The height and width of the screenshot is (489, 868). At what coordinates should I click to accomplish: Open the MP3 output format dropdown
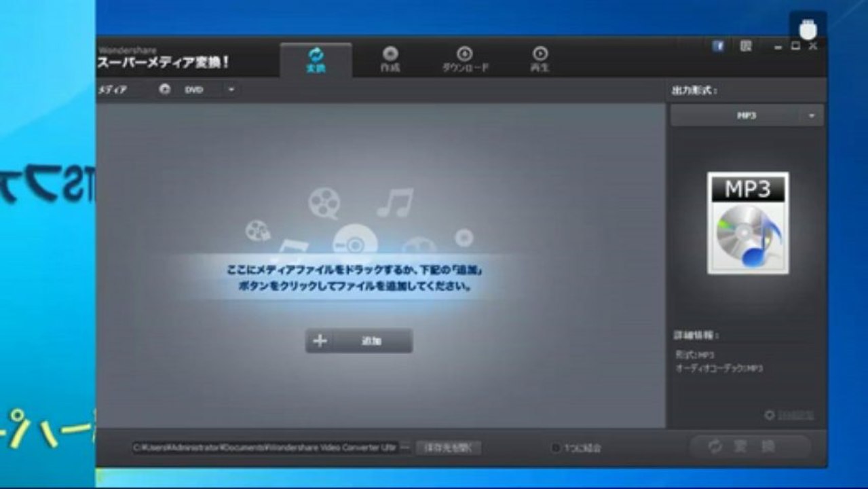click(747, 115)
